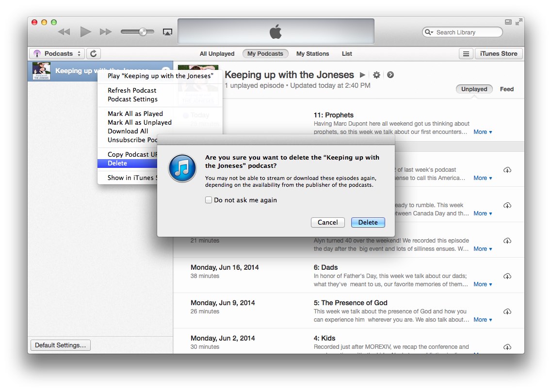Click Keeping up with the Joneses sidebar thumbnail
The image size is (552, 392).
[x=42, y=71]
